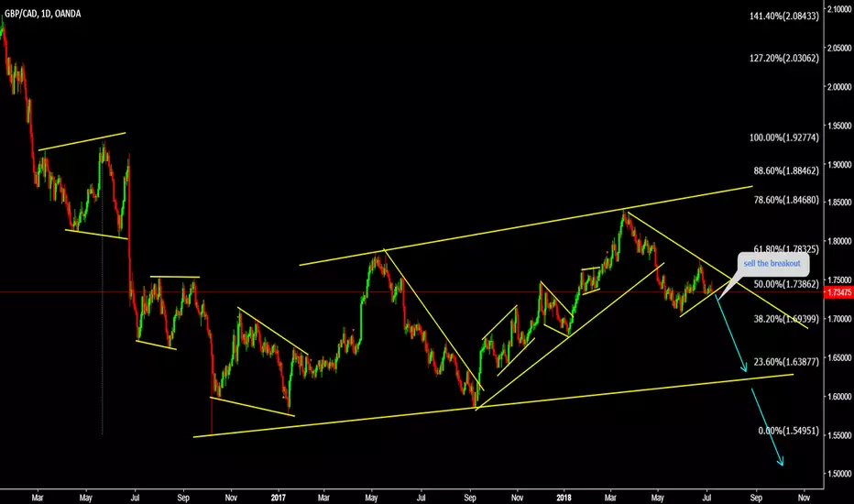The height and width of the screenshot is (504, 854).
Task: Click the 1.95000 price axis value
Action: pyautogui.click(x=839, y=126)
